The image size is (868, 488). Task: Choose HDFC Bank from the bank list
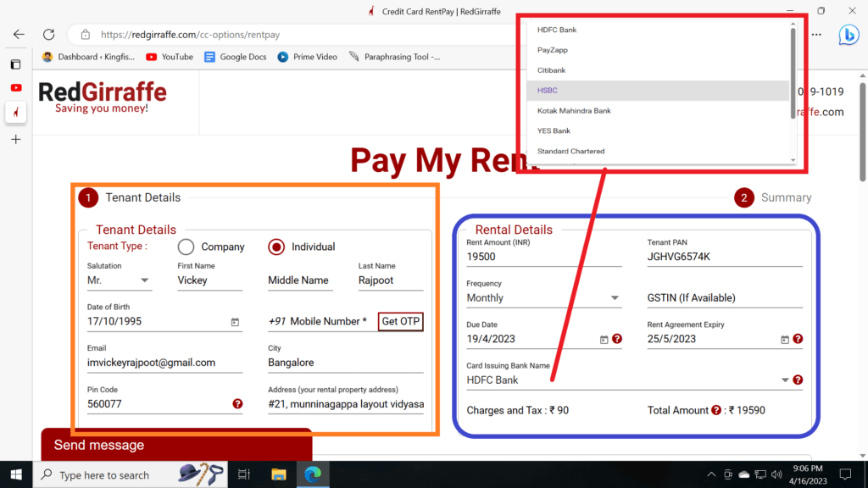(658, 30)
